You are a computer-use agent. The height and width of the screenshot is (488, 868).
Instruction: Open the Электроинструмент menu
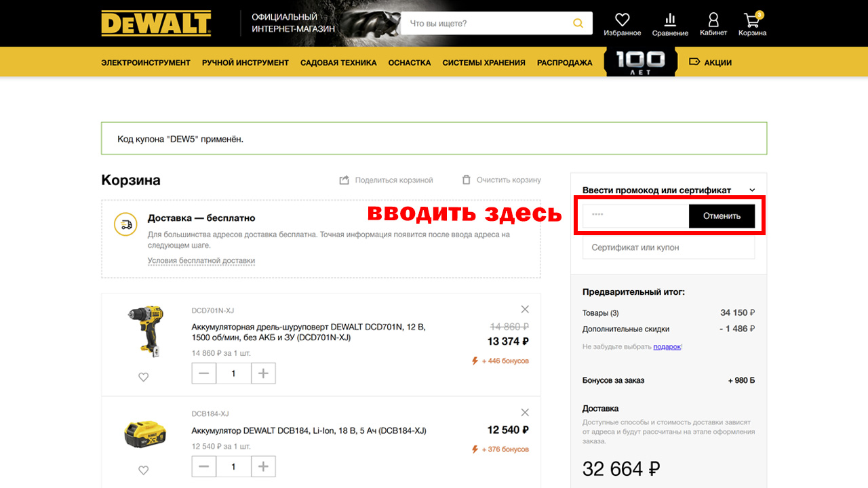coord(146,62)
